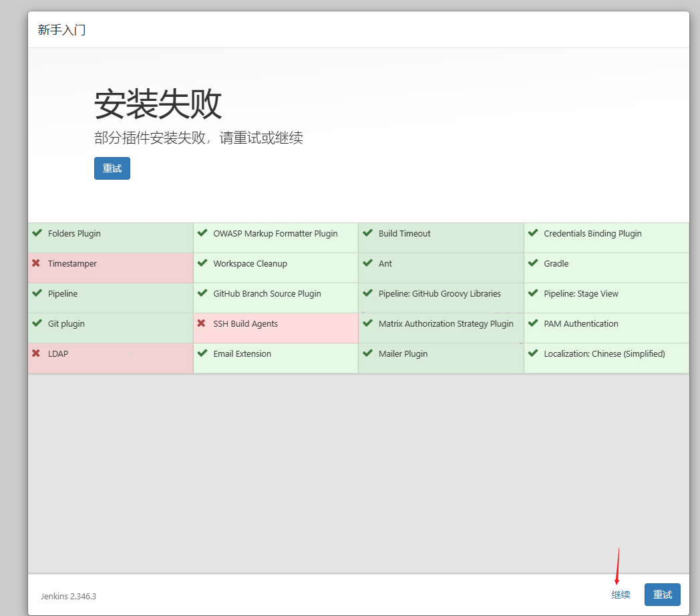Click the green checkmark beside Folders Plugin
This screenshot has width=700, height=616.
(37, 234)
